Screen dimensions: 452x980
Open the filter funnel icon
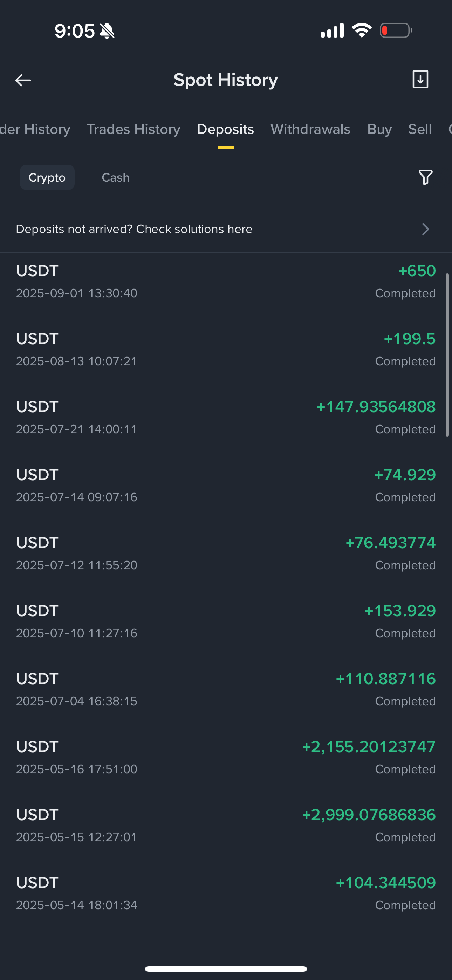[x=425, y=177]
